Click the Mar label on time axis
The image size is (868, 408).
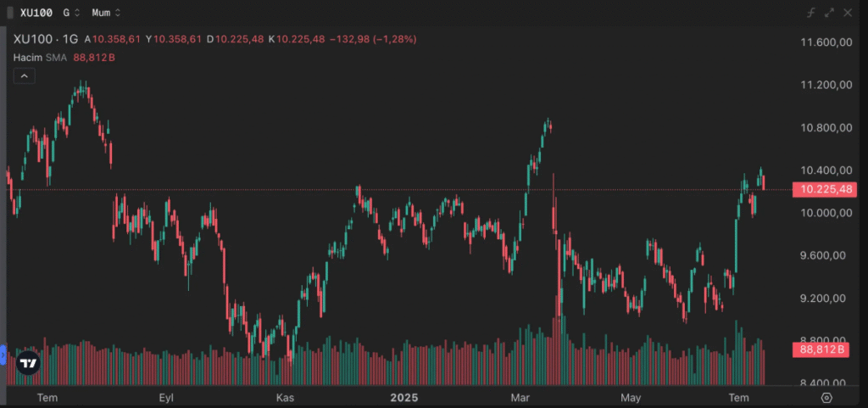(521, 397)
